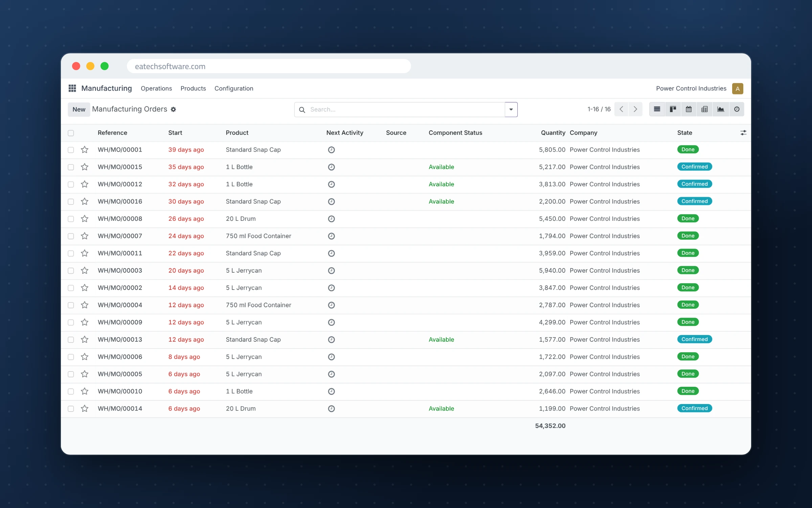Switch to kanban view

[673, 109]
